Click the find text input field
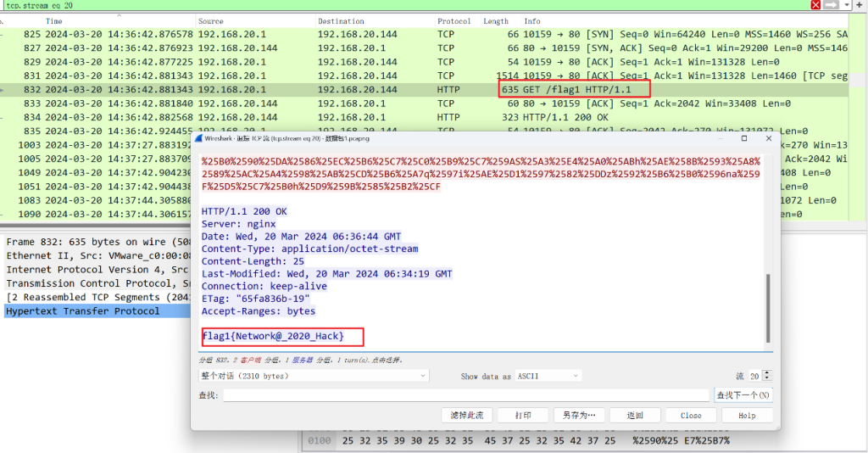 465,395
